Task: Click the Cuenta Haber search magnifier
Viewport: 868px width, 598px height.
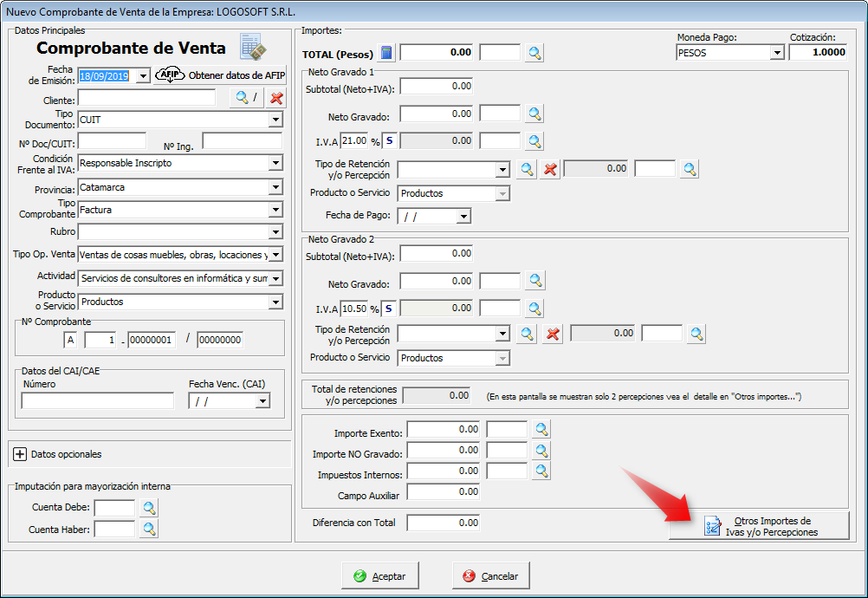Action: click(149, 529)
